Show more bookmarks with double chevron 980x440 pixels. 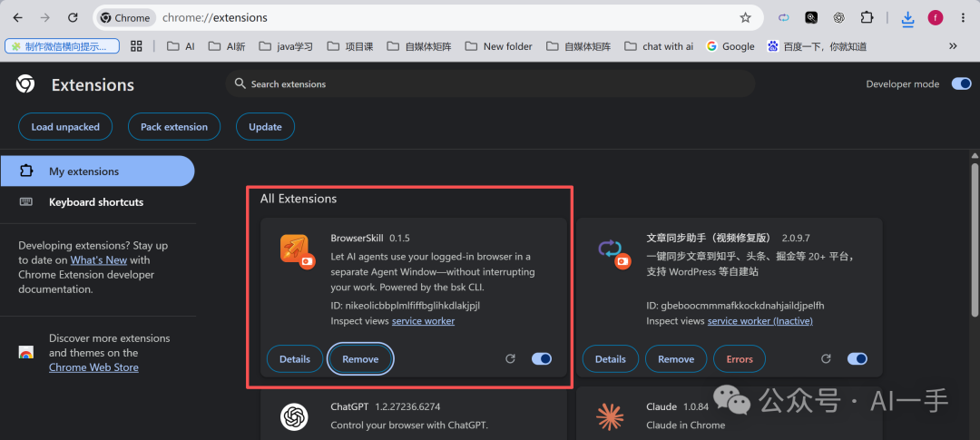pyautogui.click(x=953, y=45)
